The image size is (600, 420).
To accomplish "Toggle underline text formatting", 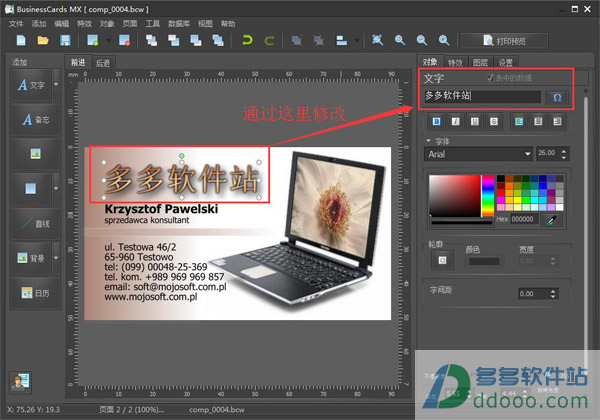I will (x=474, y=122).
